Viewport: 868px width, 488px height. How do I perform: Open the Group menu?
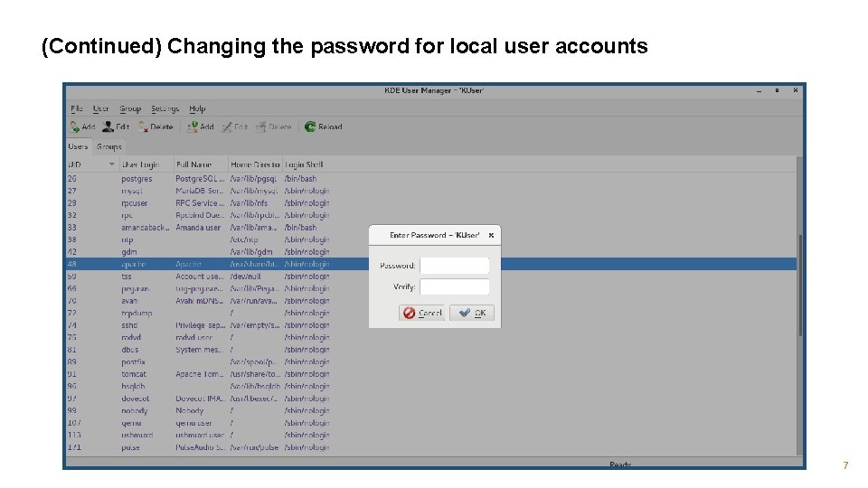[x=130, y=108]
